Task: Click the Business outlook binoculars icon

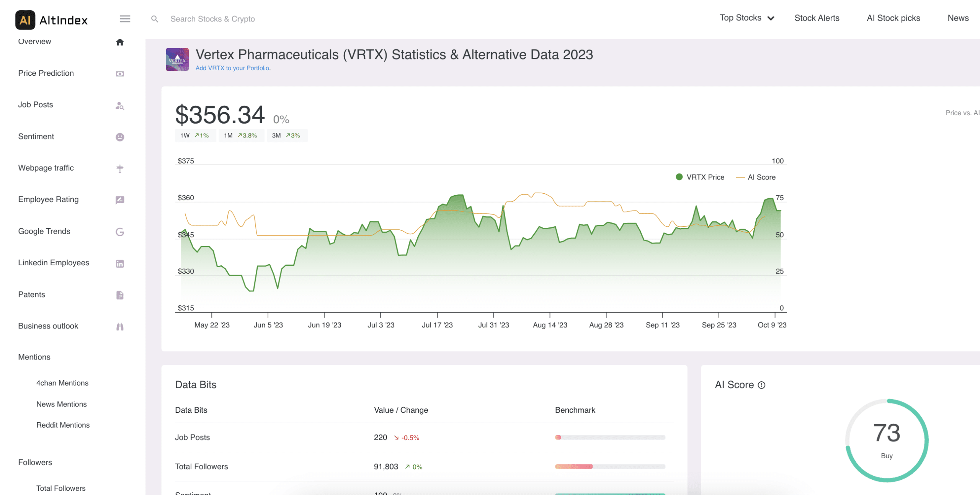Action: point(120,327)
